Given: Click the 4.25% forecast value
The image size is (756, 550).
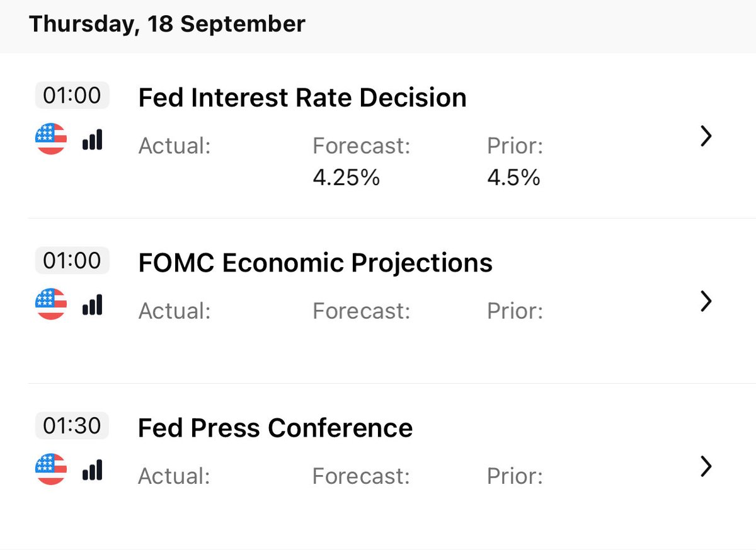Looking at the screenshot, I should tap(346, 178).
